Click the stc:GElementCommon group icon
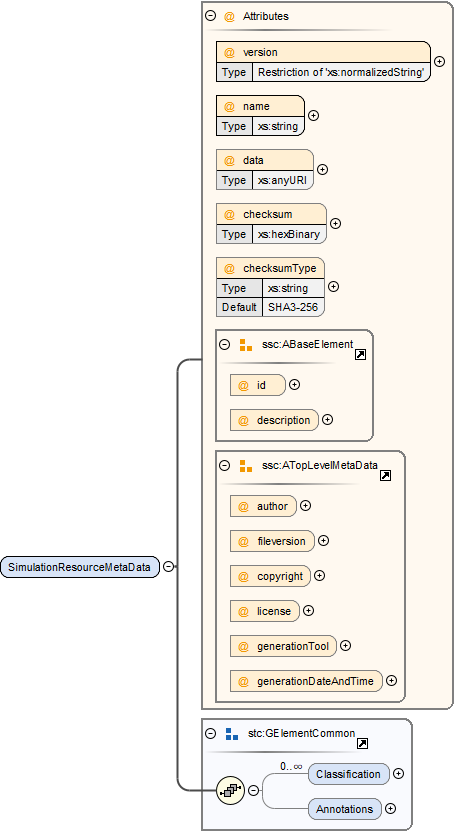The width and height of the screenshot is (472, 833). point(232,734)
